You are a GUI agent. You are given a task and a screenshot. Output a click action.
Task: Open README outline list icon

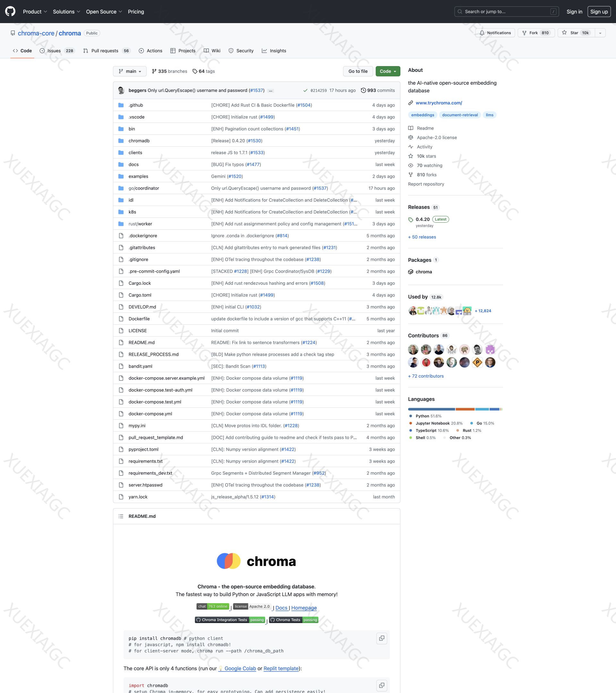coord(121,516)
